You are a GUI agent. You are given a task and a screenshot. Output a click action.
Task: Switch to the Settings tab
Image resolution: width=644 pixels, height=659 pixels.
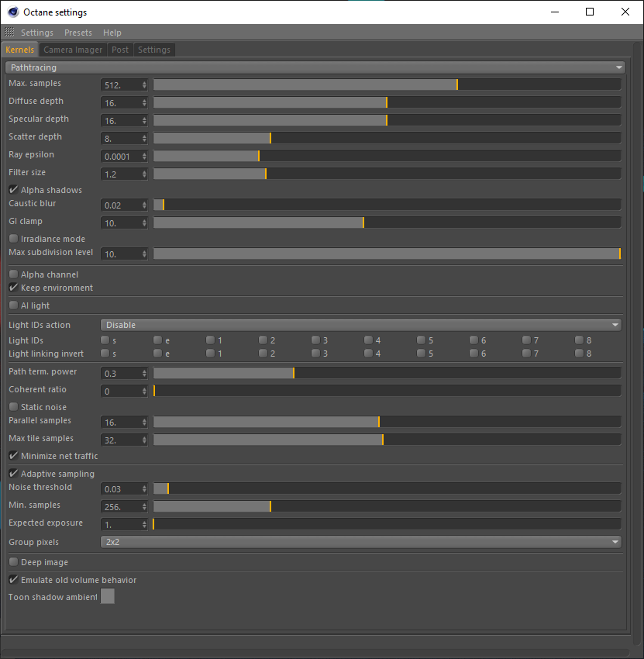point(154,50)
